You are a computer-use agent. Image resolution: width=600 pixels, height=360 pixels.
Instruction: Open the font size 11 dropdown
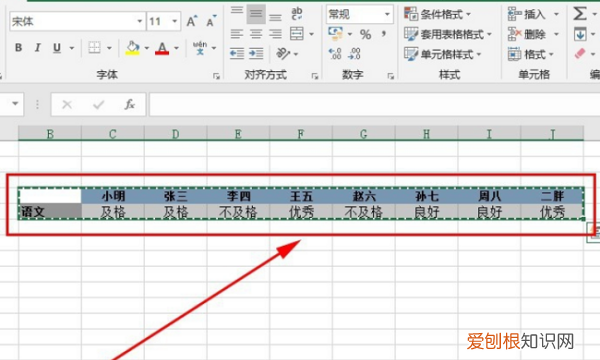174,21
